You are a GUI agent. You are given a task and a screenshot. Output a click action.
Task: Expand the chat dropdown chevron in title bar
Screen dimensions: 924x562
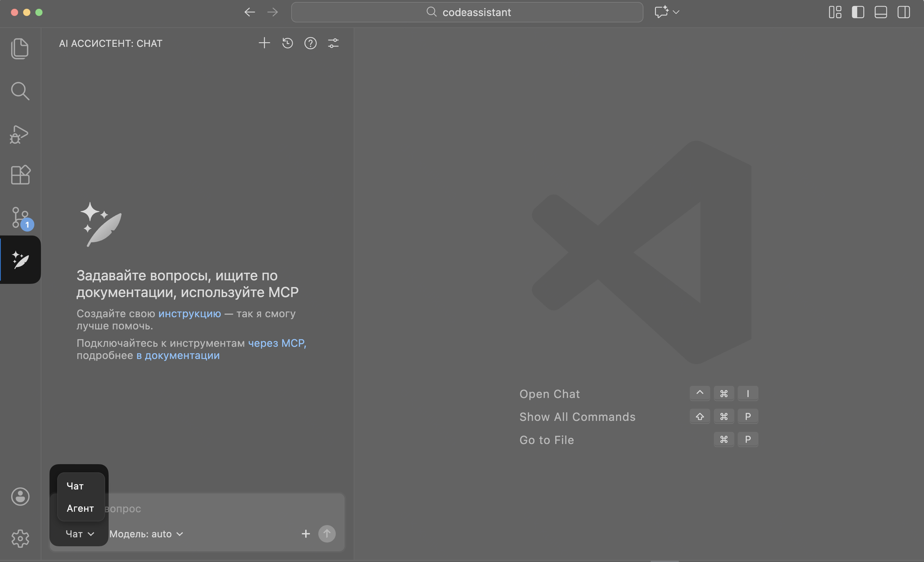pyautogui.click(x=676, y=12)
